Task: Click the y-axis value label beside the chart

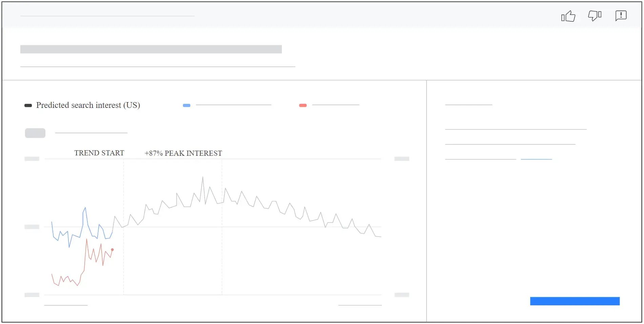Action: pos(32,227)
